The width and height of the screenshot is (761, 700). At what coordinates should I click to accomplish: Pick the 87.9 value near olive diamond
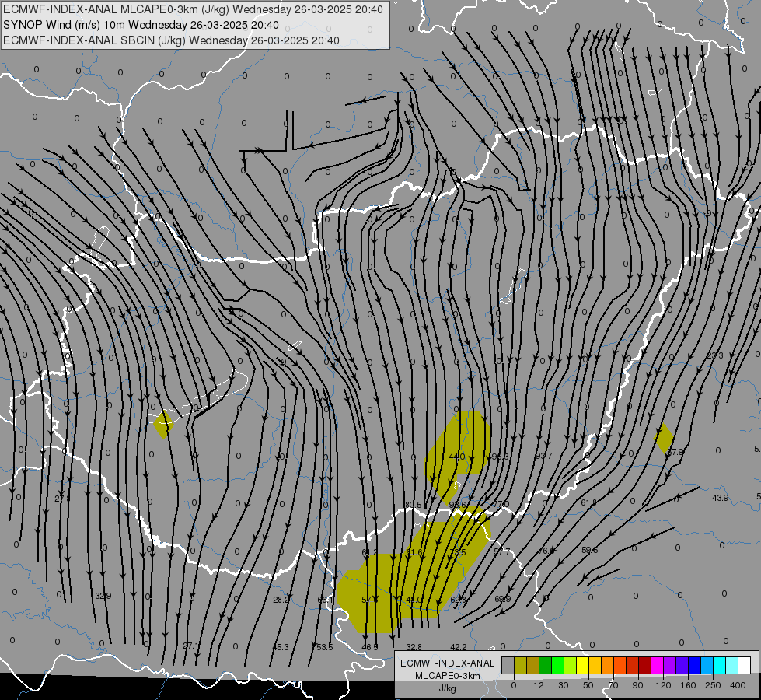pyautogui.click(x=675, y=452)
